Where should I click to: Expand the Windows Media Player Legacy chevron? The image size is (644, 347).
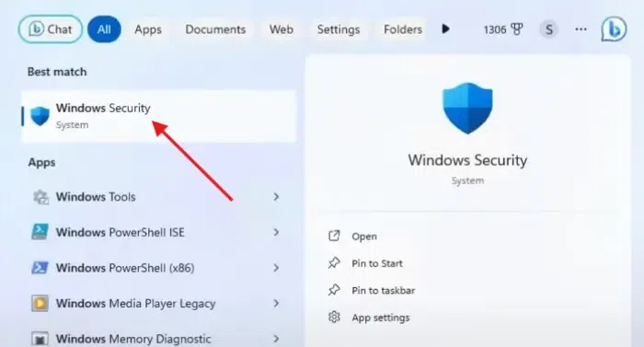pyautogui.click(x=276, y=304)
